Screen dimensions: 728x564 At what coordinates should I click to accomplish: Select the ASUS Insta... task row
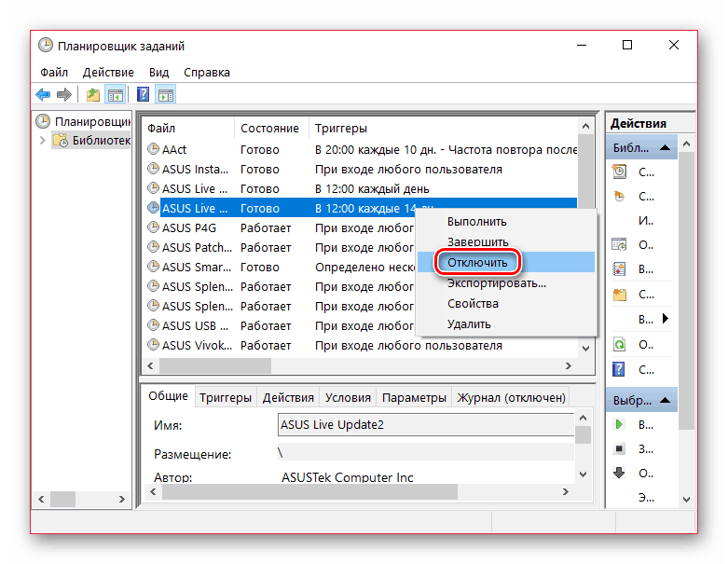[x=361, y=169]
